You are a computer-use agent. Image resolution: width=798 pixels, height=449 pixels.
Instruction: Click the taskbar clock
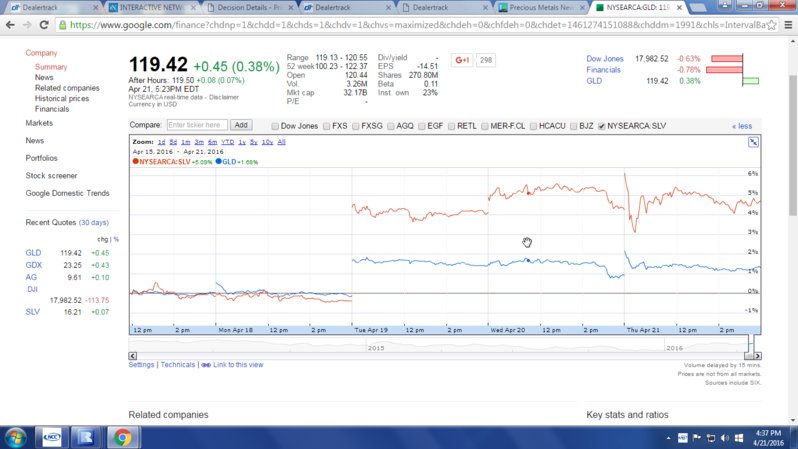[768, 438]
